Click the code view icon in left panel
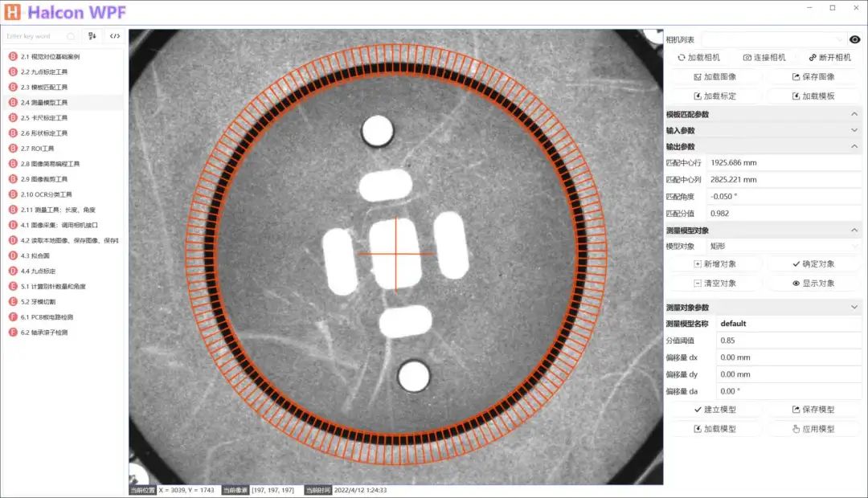 115,36
